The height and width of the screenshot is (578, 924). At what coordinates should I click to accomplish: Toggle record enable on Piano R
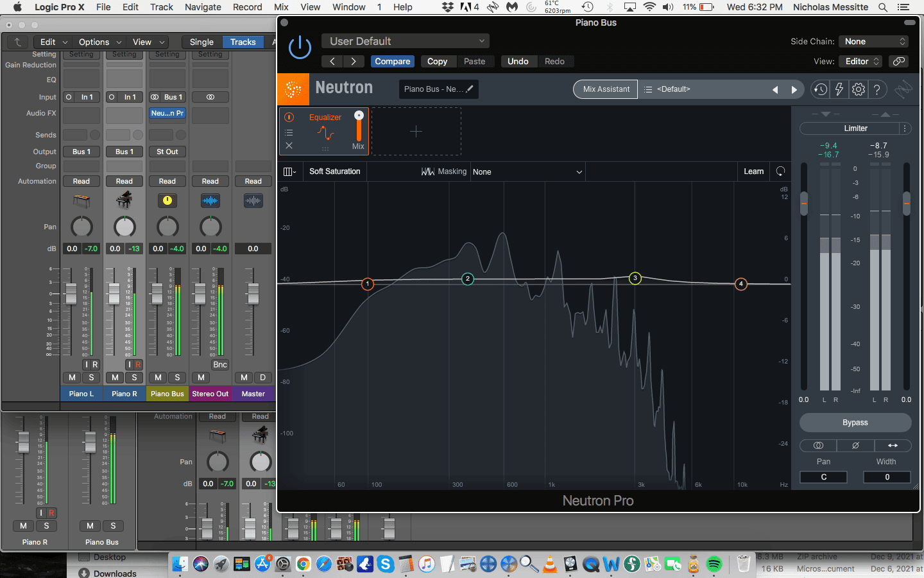pos(137,364)
